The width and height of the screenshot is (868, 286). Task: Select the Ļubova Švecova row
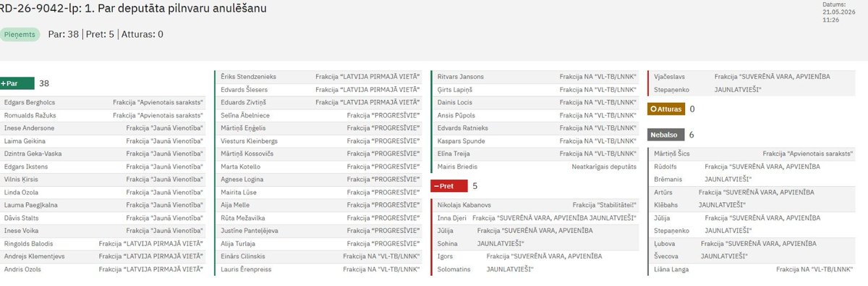[752, 250]
